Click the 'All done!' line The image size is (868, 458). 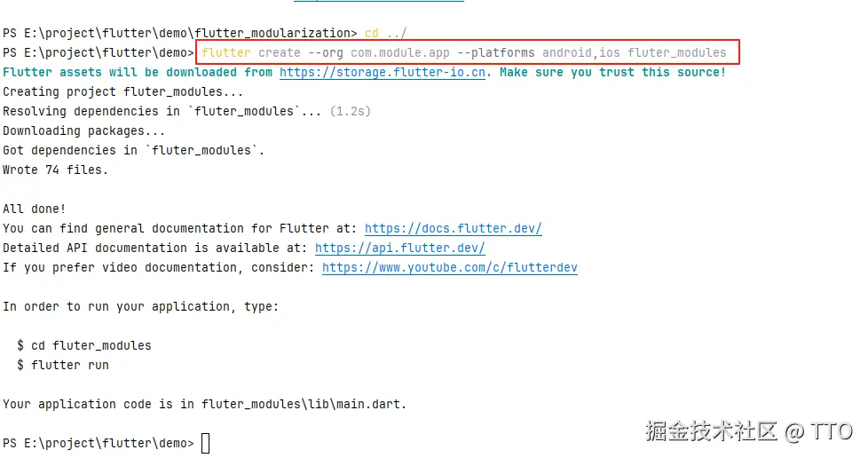coord(35,209)
